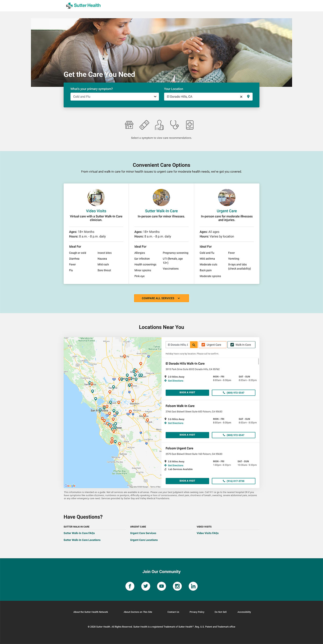
Task: Open Sutter Walk-In Care Locations link
Action: pos(82,540)
